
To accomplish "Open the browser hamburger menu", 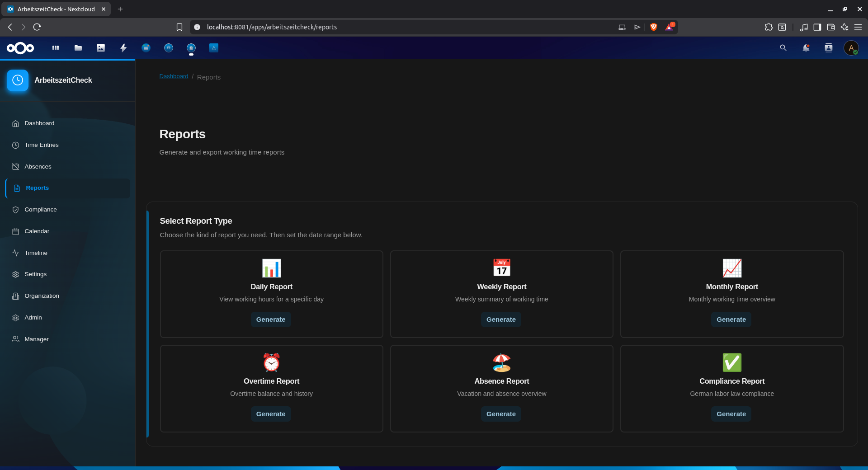I will click(x=859, y=27).
